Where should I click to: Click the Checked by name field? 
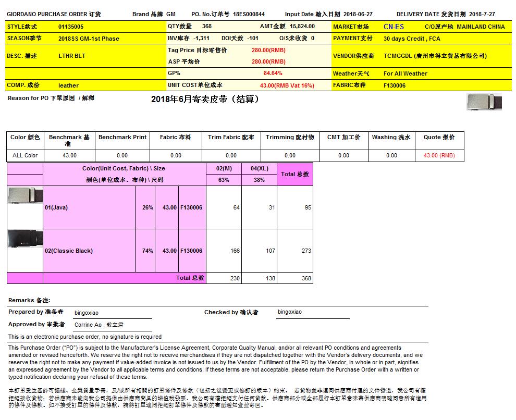pos(290,312)
